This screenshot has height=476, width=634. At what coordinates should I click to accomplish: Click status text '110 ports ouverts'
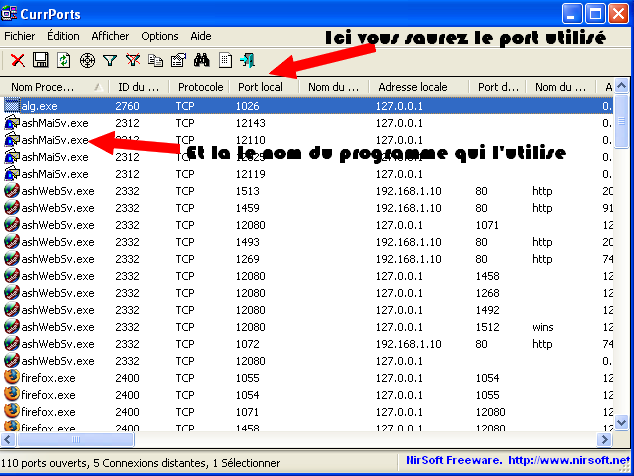click(x=44, y=463)
